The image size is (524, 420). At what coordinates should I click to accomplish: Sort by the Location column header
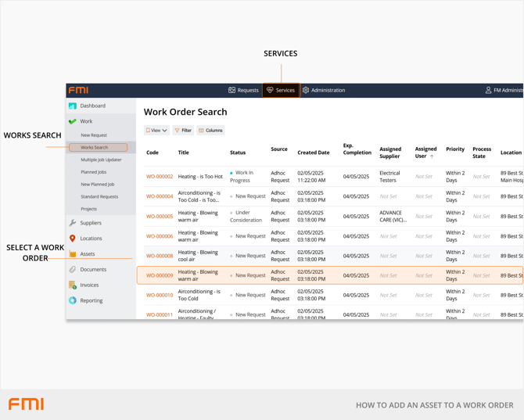511,153
